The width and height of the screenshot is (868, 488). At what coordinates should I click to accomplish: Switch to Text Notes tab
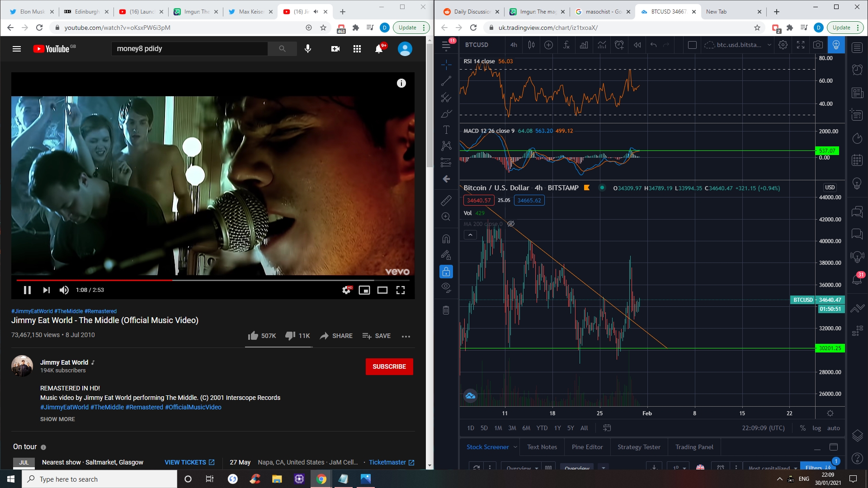pos(542,447)
